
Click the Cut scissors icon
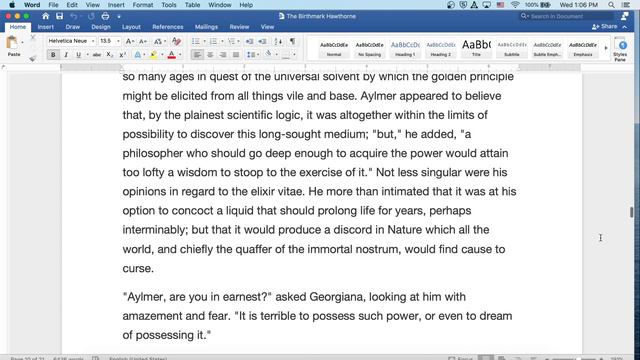(x=33, y=38)
